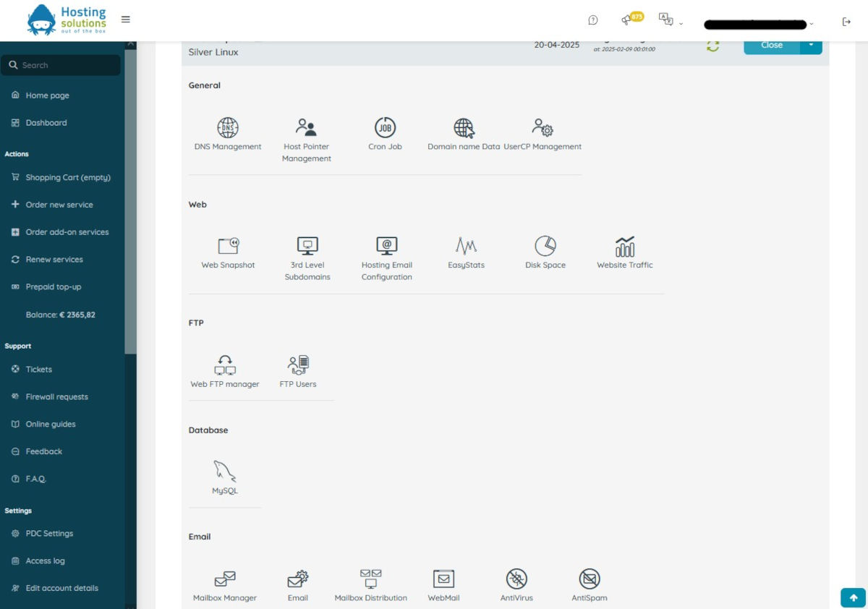The height and width of the screenshot is (609, 868).
Task: Open MySQL database management
Action: (x=224, y=473)
